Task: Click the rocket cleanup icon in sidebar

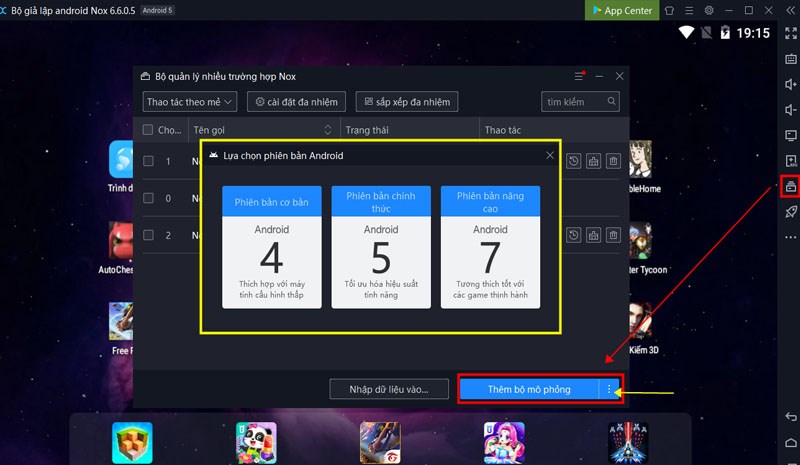Action: click(791, 211)
